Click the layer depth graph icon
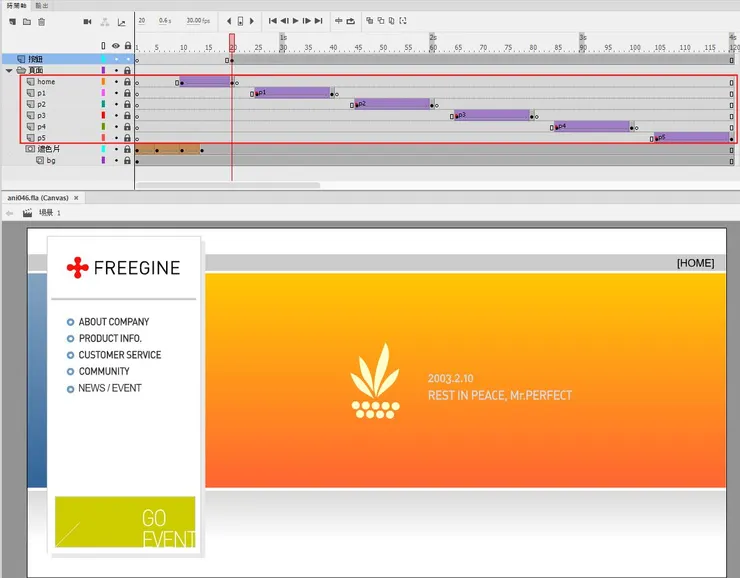Image resolution: width=740 pixels, height=578 pixels. point(121,22)
